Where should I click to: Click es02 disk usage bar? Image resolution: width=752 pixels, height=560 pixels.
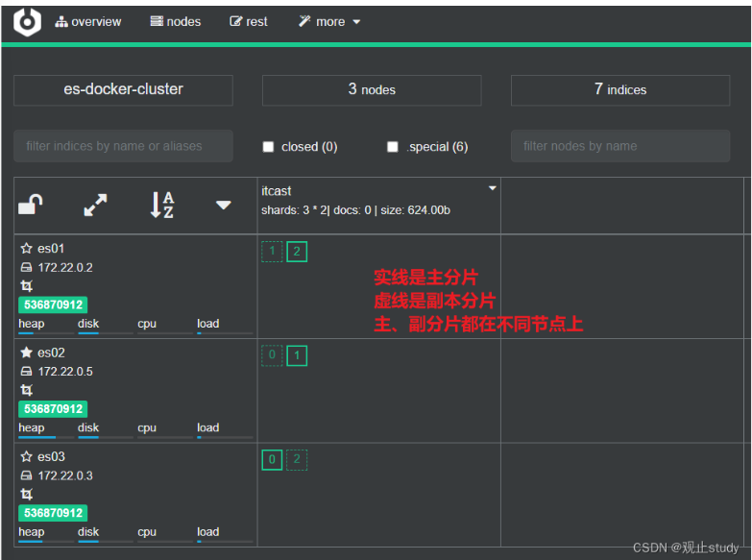pos(106,437)
